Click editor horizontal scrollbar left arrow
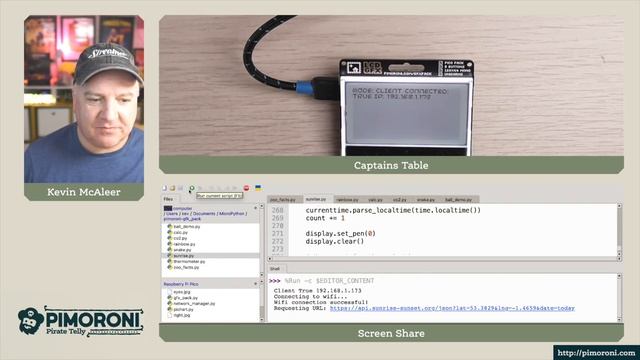Viewport: 640px width, 360px height. point(270,259)
